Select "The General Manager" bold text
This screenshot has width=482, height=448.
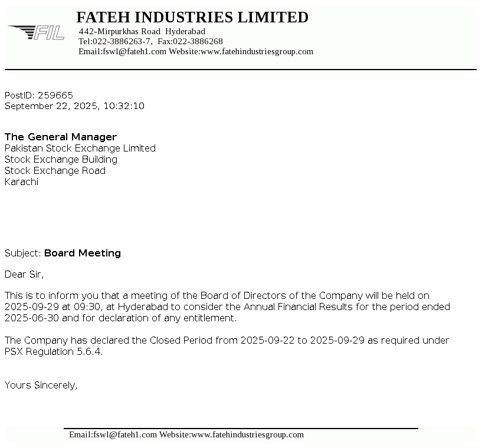[x=61, y=137]
